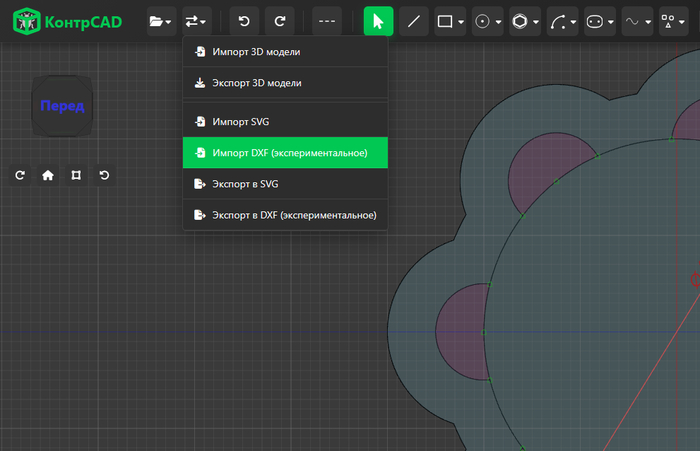The height and width of the screenshot is (451, 700).
Task: Pick the Polygon hexagon tool
Action: pos(520,21)
